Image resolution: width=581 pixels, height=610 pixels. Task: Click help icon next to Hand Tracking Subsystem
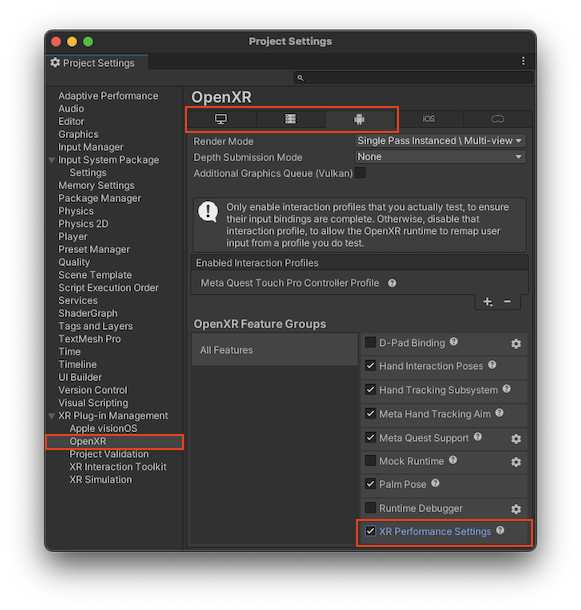[506, 389]
